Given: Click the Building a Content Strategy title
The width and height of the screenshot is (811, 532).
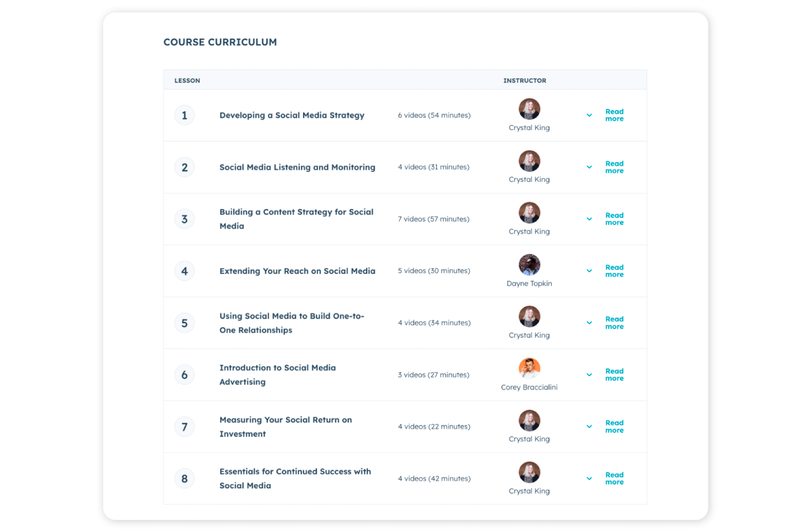Looking at the screenshot, I should click(296, 219).
